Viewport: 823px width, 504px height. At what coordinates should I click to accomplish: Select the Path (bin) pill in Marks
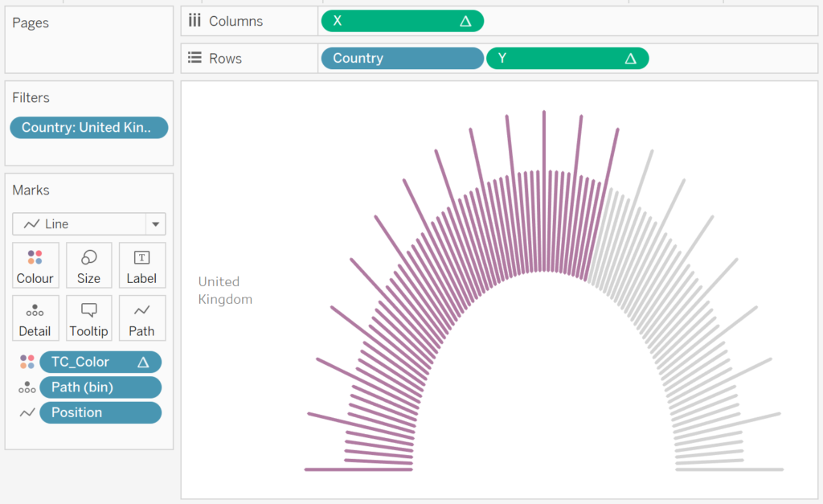100,387
